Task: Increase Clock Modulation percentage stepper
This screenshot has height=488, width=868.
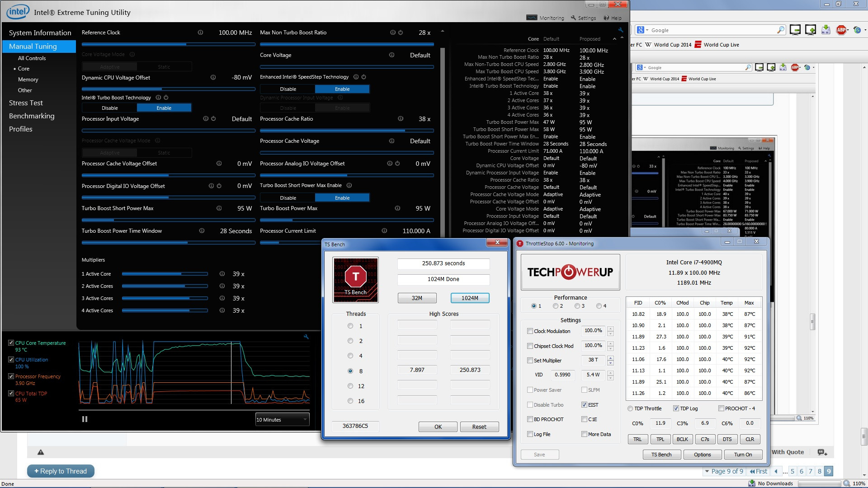Action: tap(611, 328)
